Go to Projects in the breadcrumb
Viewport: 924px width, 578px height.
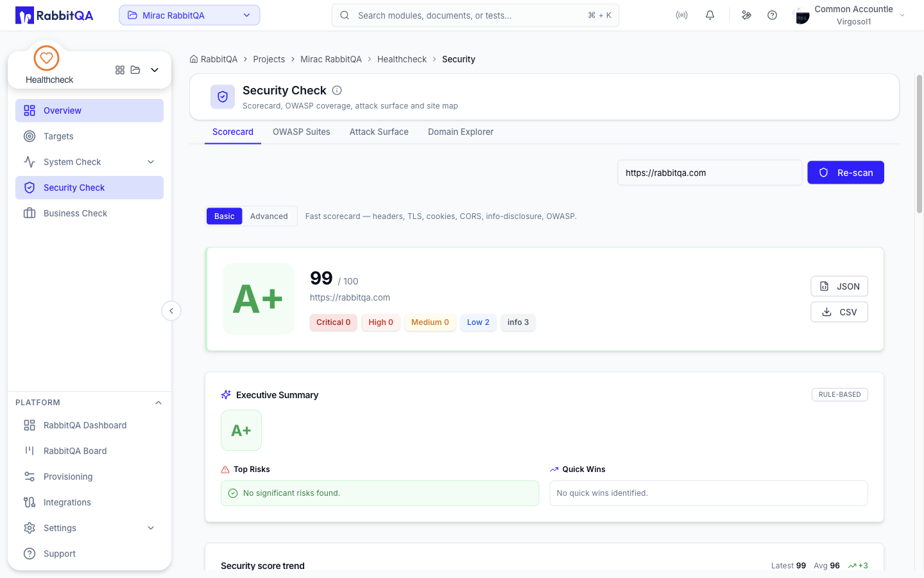[269, 59]
